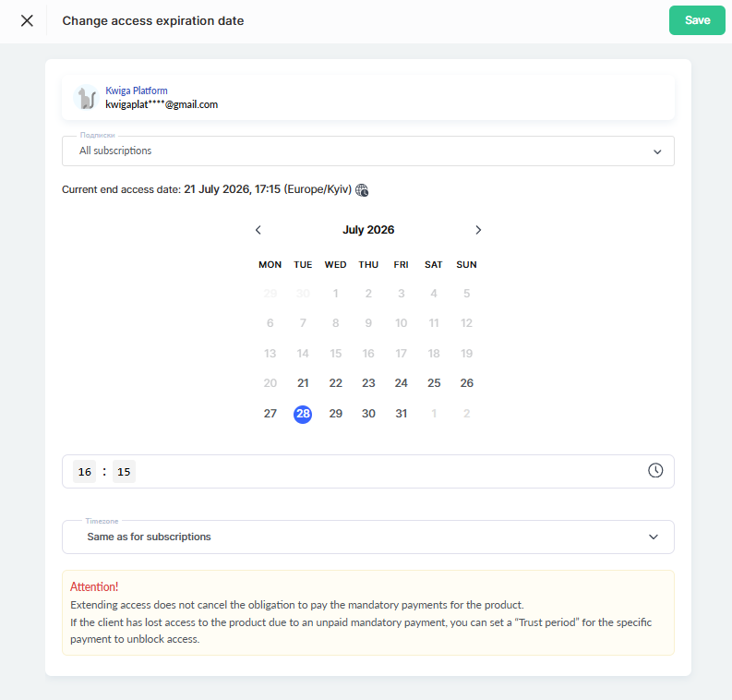The height and width of the screenshot is (700, 732).
Task: Expand the Timezone dropdown
Action: [x=368, y=537]
